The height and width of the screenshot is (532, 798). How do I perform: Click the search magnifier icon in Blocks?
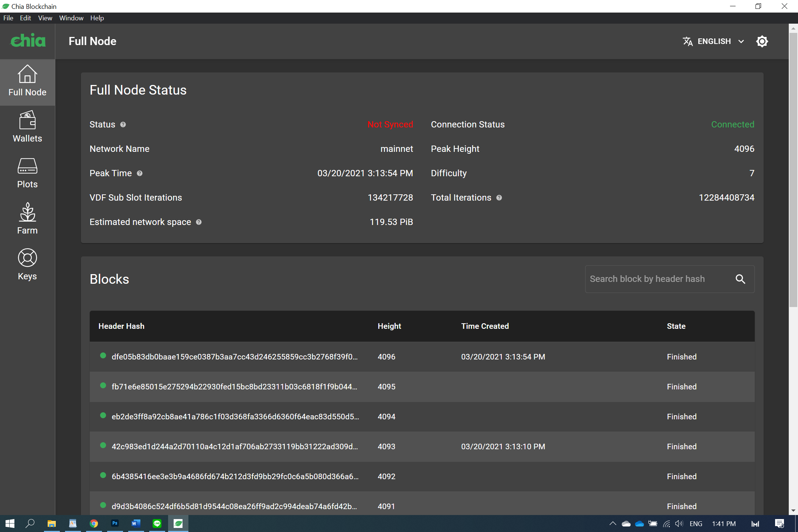[740, 279]
